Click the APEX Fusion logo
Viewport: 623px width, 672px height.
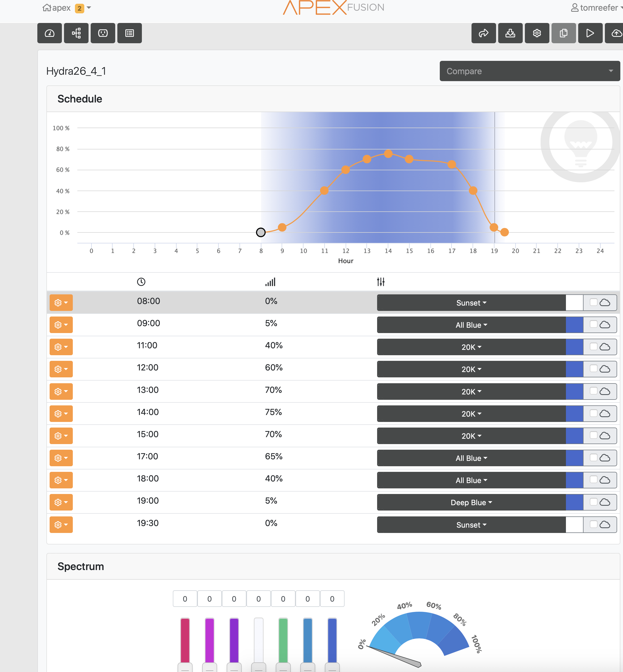[333, 7]
